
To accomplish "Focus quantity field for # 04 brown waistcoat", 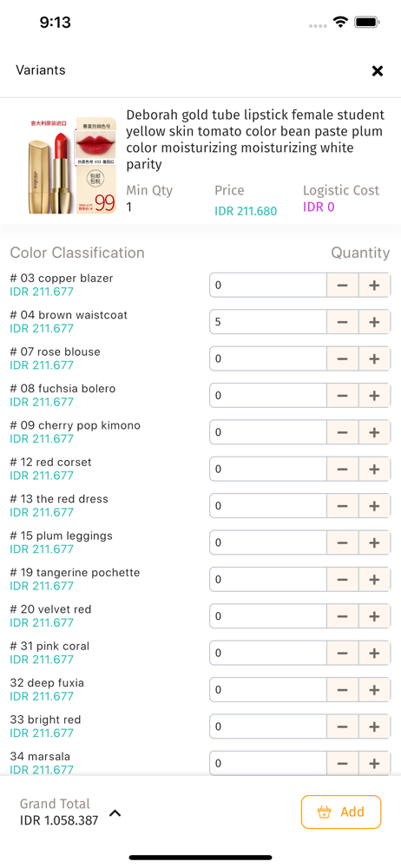I will click(x=268, y=322).
